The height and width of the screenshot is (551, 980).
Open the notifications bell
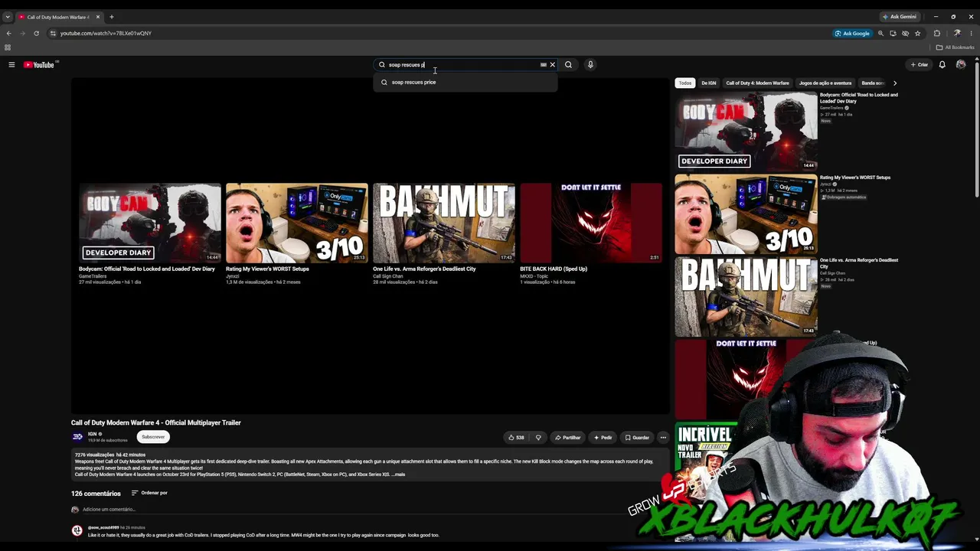click(942, 65)
